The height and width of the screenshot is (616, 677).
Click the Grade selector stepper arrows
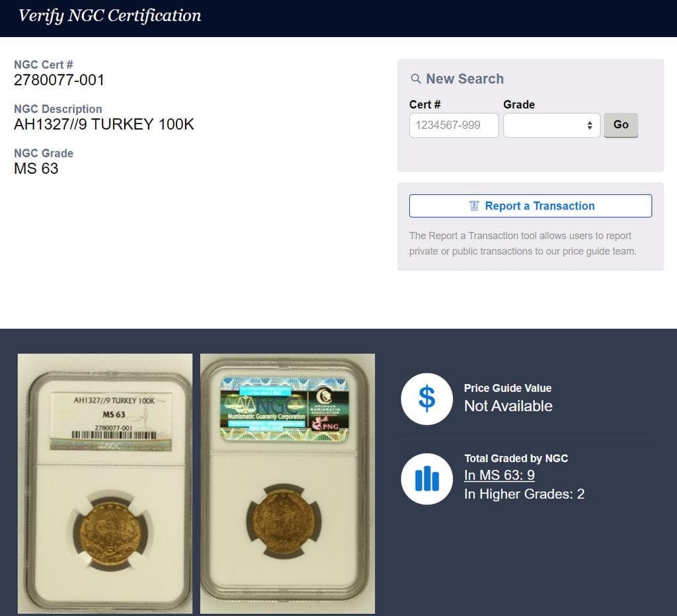click(588, 125)
